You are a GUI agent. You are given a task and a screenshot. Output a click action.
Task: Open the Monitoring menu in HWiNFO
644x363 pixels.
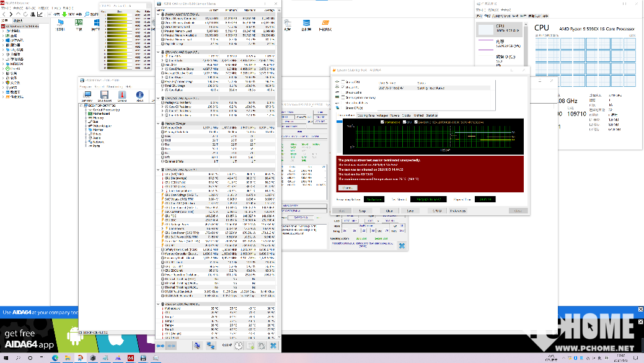coord(115,87)
